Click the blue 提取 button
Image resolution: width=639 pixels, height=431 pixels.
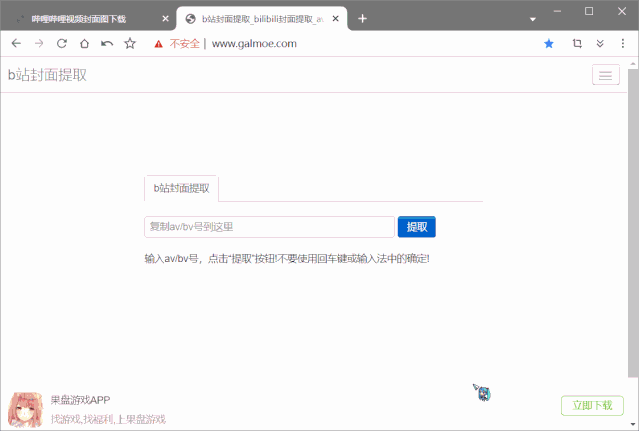pyautogui.click(x=416, y=227)
